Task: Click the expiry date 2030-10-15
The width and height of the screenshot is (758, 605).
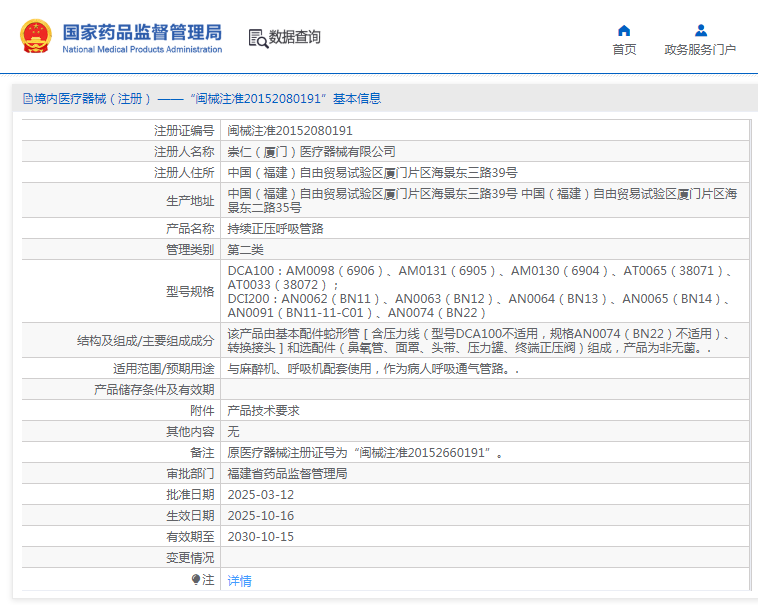Action: (x=260, y=537)
